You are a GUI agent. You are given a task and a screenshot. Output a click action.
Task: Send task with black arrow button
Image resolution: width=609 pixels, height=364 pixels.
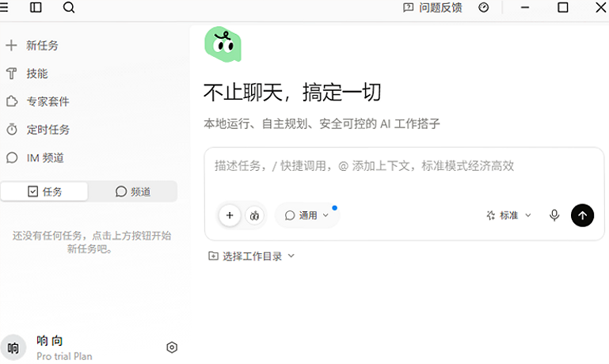pos(582,215)
